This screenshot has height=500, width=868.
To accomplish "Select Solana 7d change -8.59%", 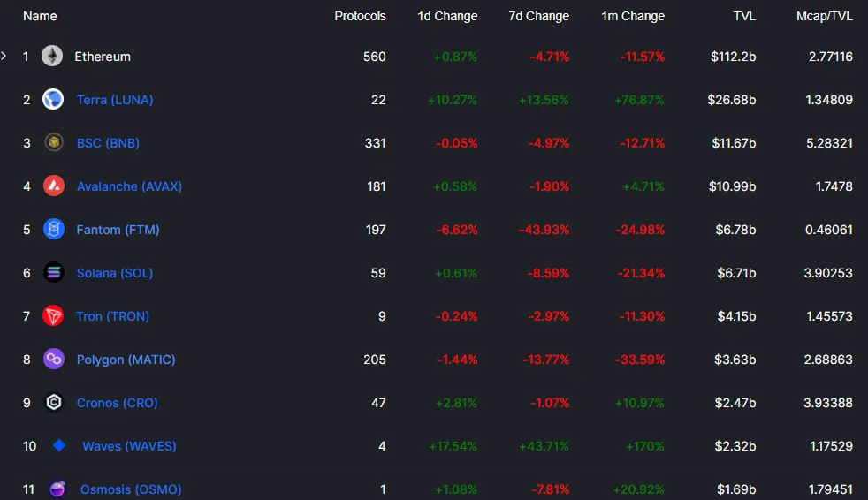I will pos(549,273).
